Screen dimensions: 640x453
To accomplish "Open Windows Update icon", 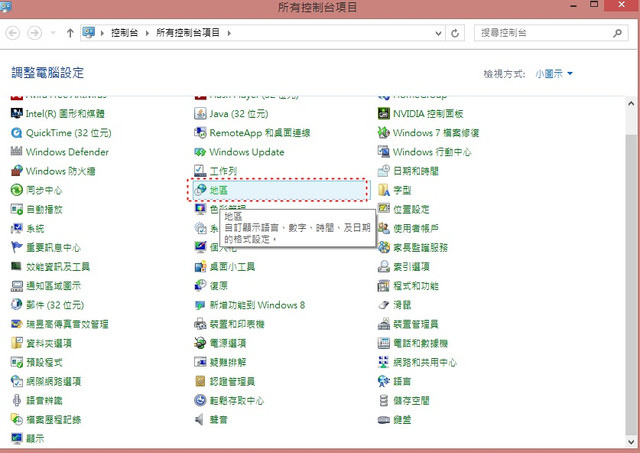I will coord(200,152).
